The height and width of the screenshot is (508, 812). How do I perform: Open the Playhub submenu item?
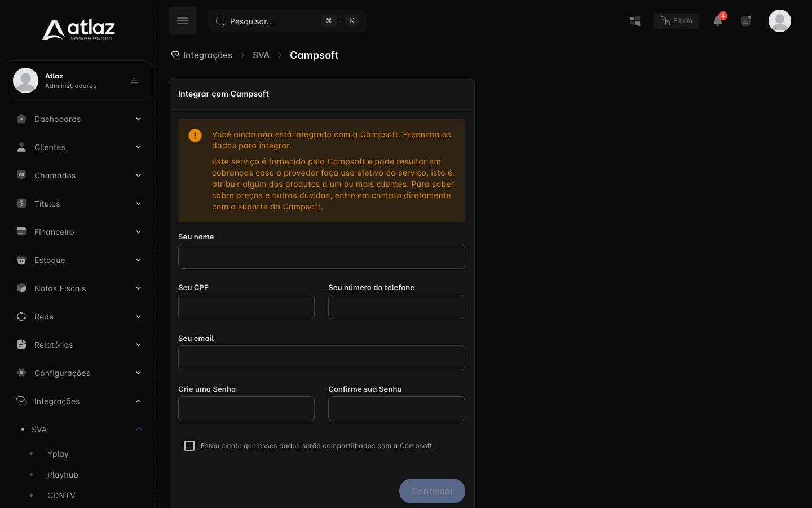pos(63,475)
